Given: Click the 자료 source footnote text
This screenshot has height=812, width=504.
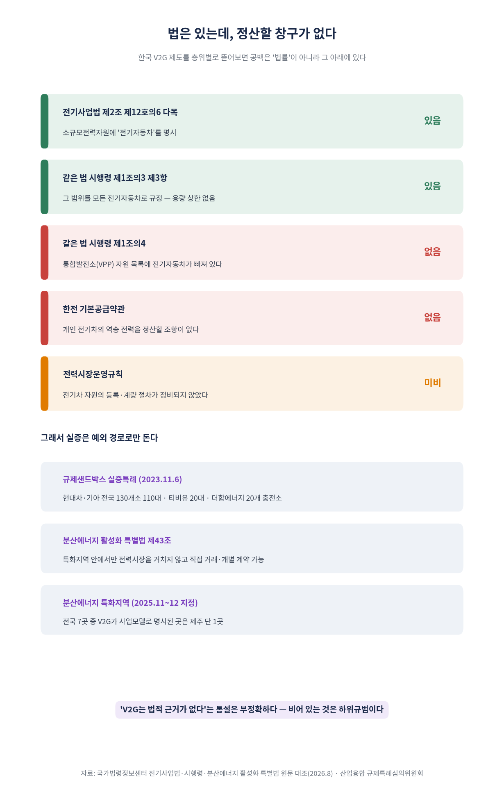Looking at the screenshot, I should [252, 773].
